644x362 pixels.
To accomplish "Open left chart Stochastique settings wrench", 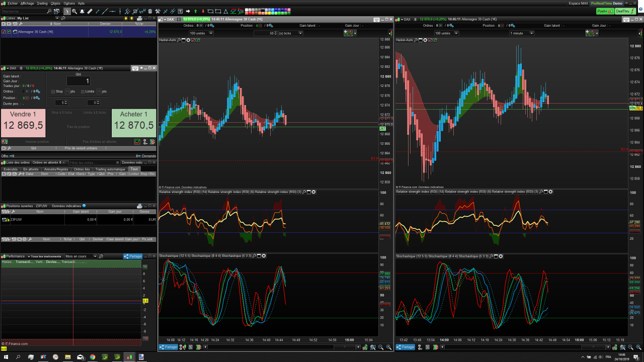I will 256,256.
